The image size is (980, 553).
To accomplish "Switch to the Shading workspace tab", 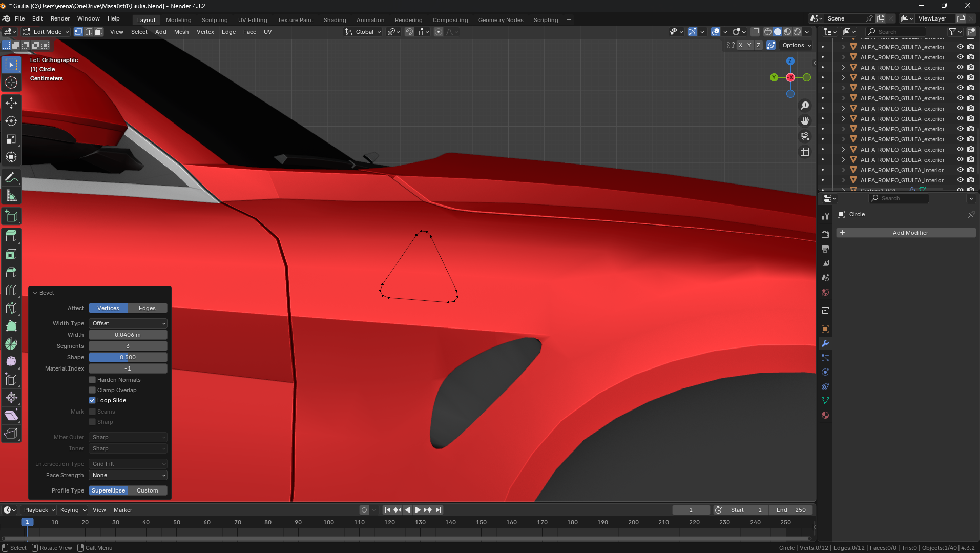I will click(x=335, y=20).
